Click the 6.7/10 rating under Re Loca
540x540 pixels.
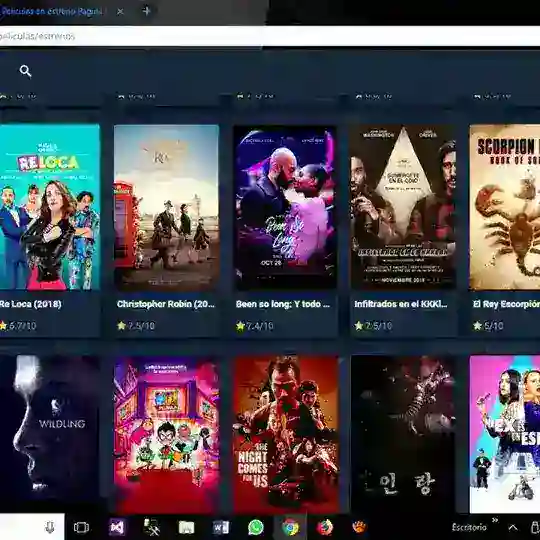pyautogui.click(x=23, y=325)
